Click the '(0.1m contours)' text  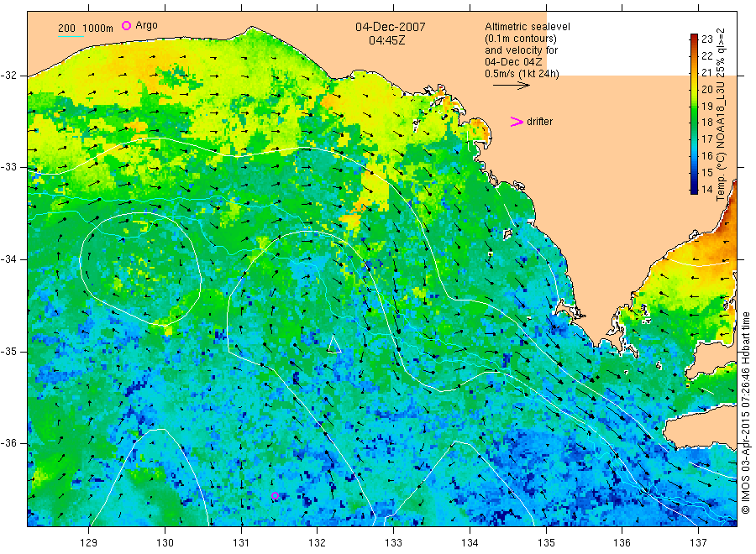tap(521, 39)
